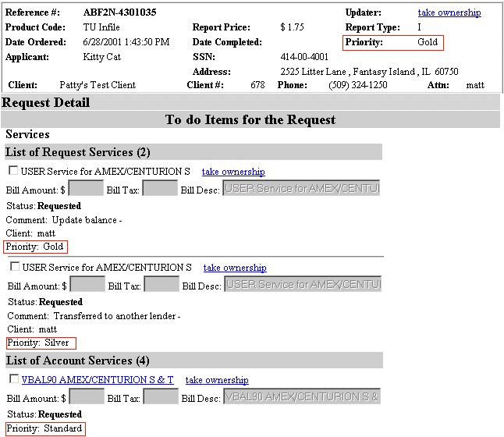The width and height of the screenshot is (504, 437).
Task: Select the List of Request Services (2) heading
Action: click(x=78, y=152)
